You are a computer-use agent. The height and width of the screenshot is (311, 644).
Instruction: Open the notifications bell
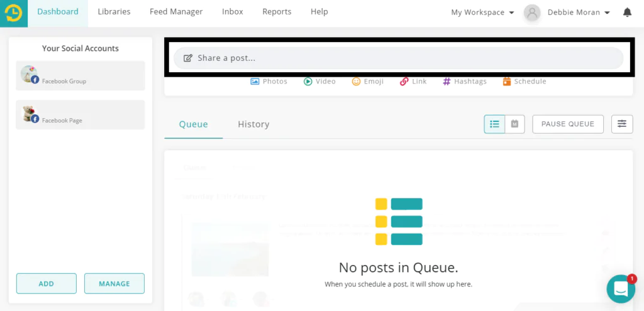point(627,13)
